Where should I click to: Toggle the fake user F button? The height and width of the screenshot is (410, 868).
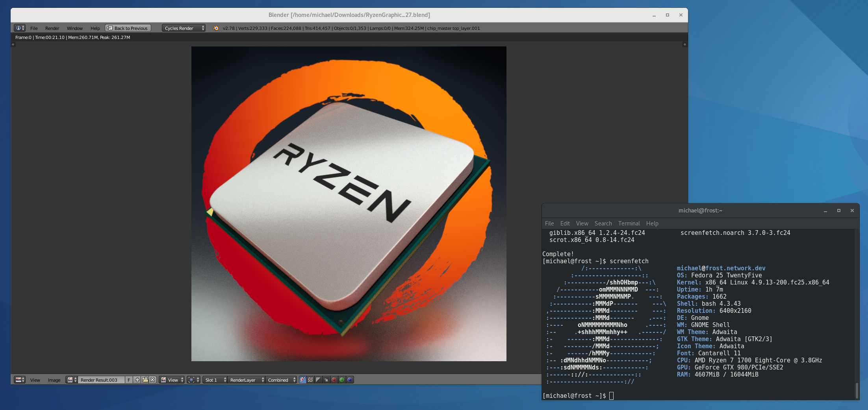(129, 380)
